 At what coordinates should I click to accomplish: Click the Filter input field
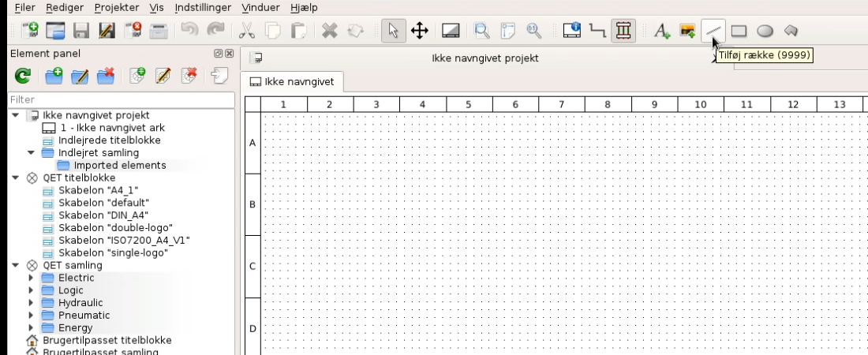[120, 100]
